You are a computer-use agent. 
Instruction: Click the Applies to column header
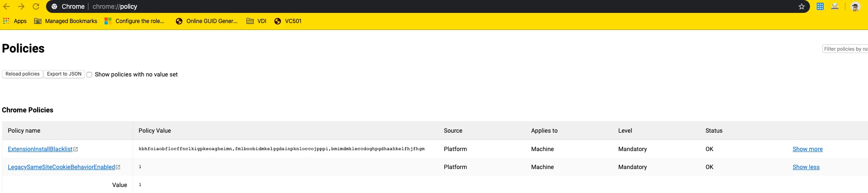pos(544,131)
